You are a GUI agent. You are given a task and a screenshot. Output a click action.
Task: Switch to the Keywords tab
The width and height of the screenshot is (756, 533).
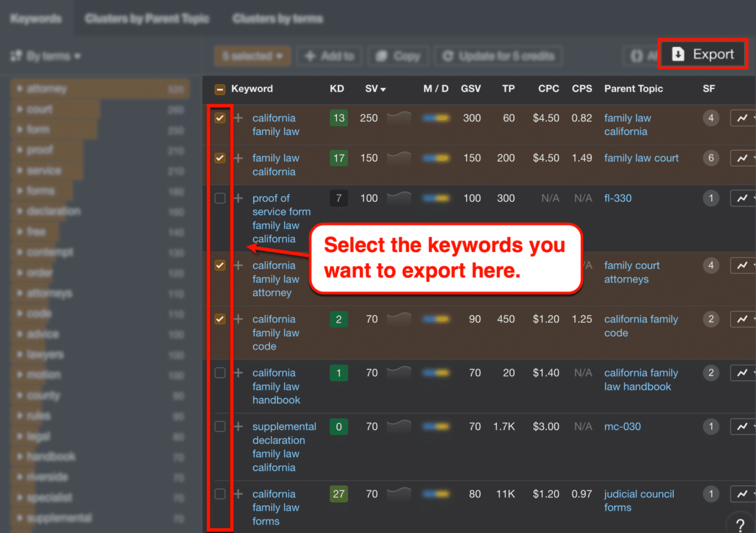click(x=35, y=18)
